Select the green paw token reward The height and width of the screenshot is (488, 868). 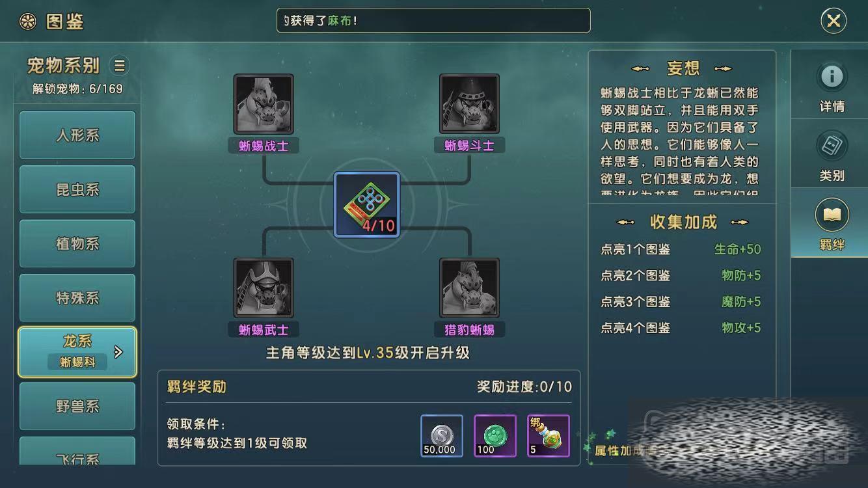pos(495,436)
